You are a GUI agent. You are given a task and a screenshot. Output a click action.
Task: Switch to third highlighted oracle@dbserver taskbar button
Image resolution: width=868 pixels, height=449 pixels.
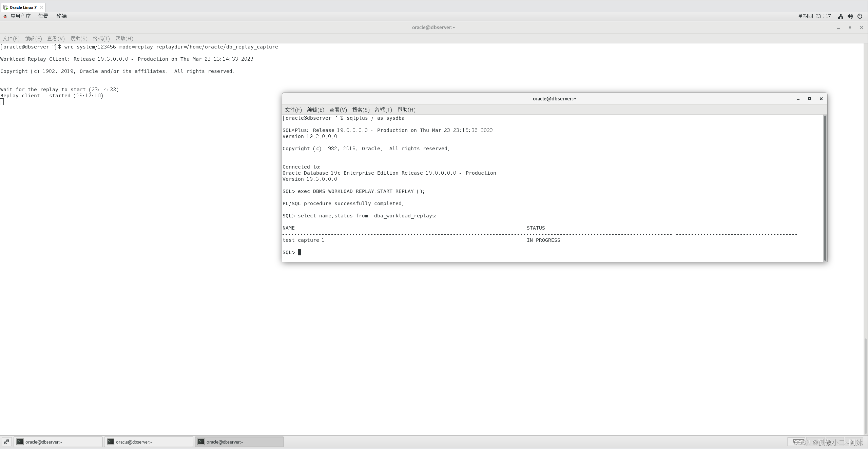tap(239, 442)
